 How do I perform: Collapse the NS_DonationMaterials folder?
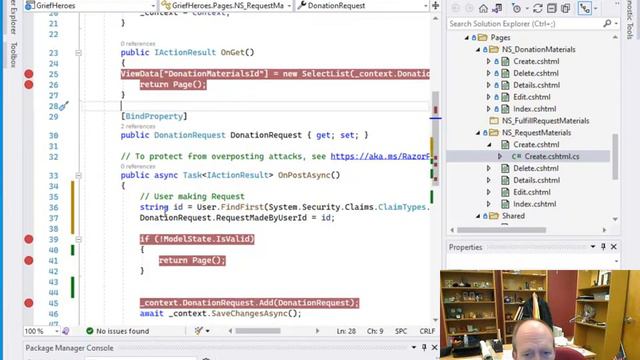(478, 49)
